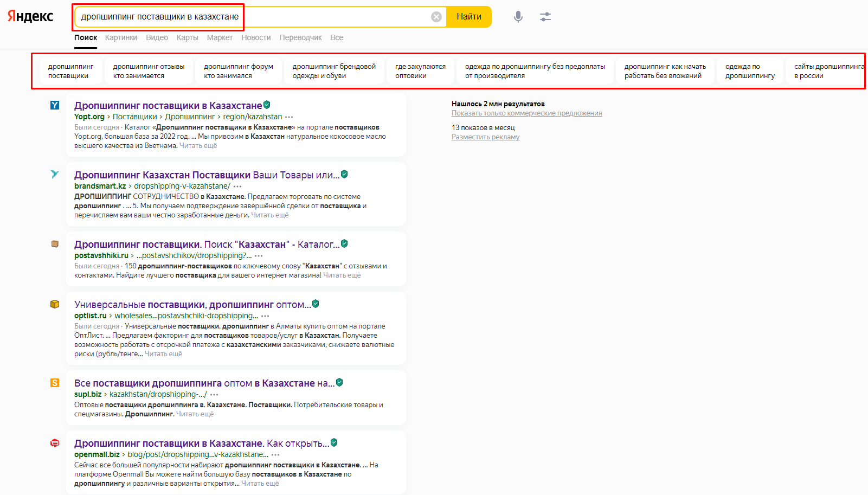Image resolution: width=868 pixels, height=495 pixels.
Task: Click the verified shield next to the supl.biz result title
Action: pyautogui.click(x=339, y=383)
